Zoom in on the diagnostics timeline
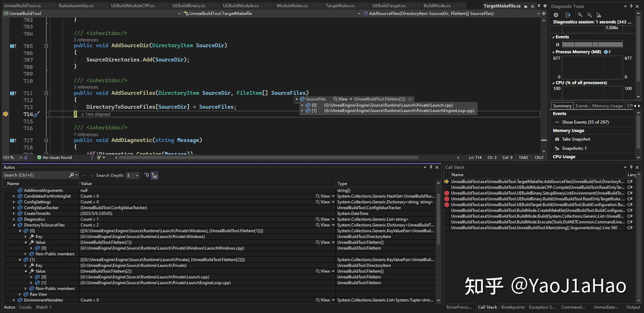The width and height of the screenshot is (644, 313). pyautogui.click(x=580, y=15)
